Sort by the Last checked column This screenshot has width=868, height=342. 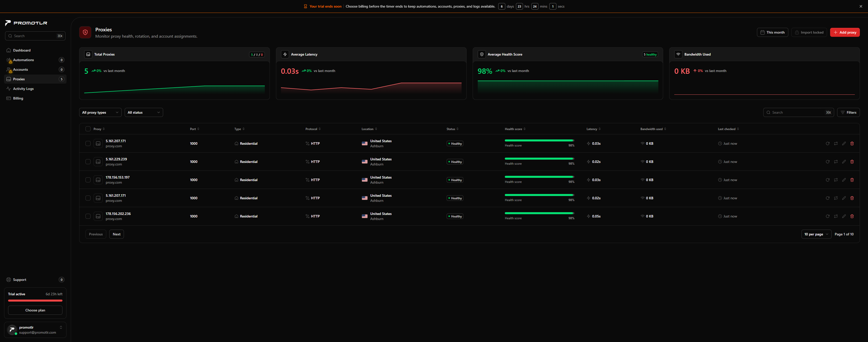click(728, 129)
